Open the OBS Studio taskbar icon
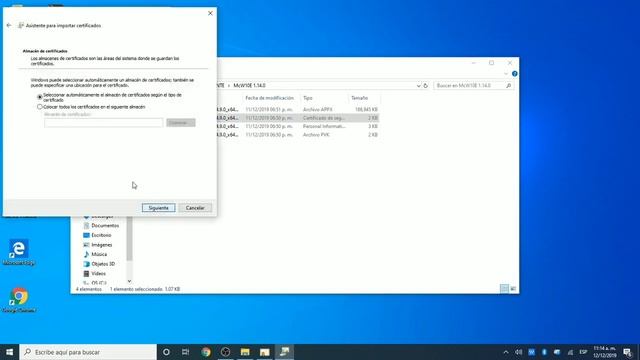This screenshot has width=640, height=360. [225, 352]
